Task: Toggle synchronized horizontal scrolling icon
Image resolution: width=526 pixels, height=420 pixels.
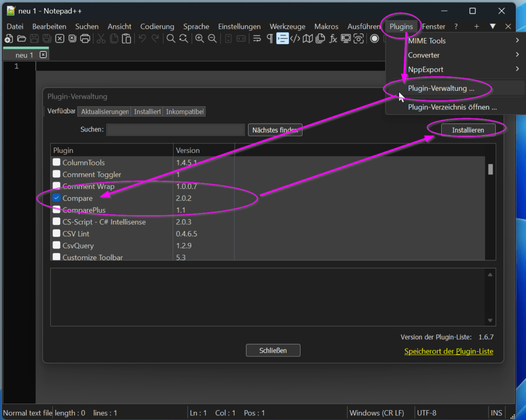Action: [x=241, y=39]
